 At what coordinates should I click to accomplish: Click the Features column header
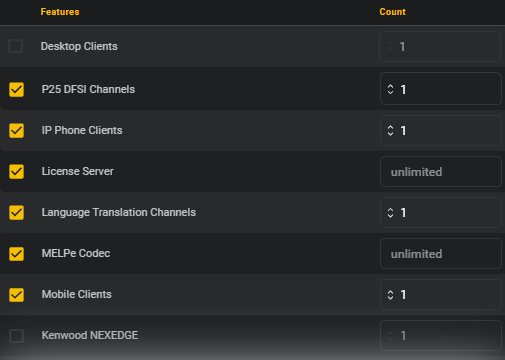pos(60,12)
